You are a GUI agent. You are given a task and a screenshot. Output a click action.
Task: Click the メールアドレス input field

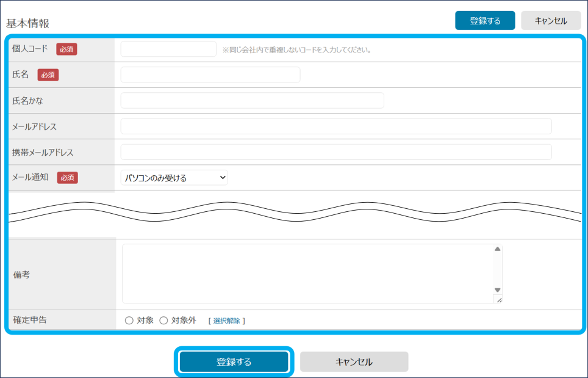(x=335, y=126)
